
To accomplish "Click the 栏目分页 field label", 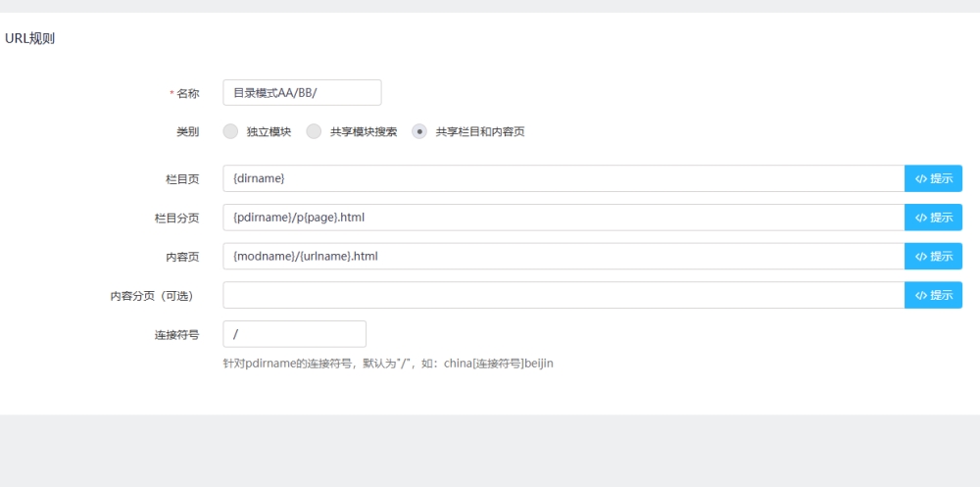I will tap(176, 218).
